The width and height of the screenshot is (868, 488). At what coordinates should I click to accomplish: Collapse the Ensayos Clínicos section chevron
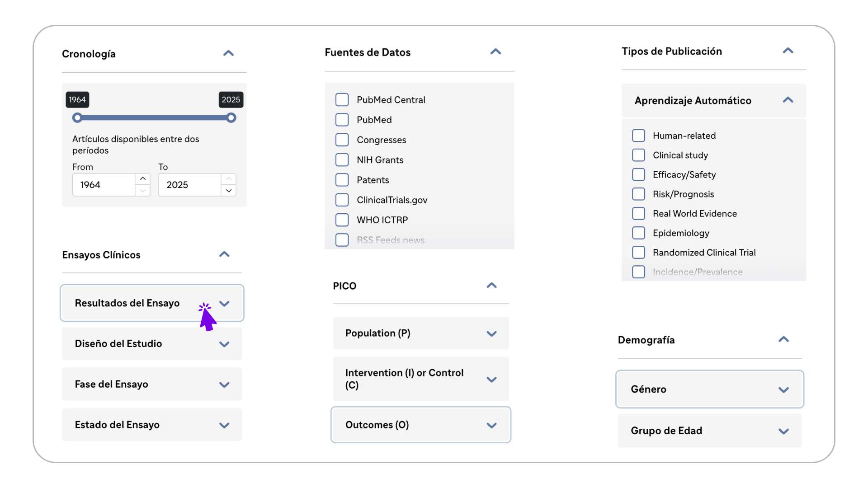click(224, 254)
